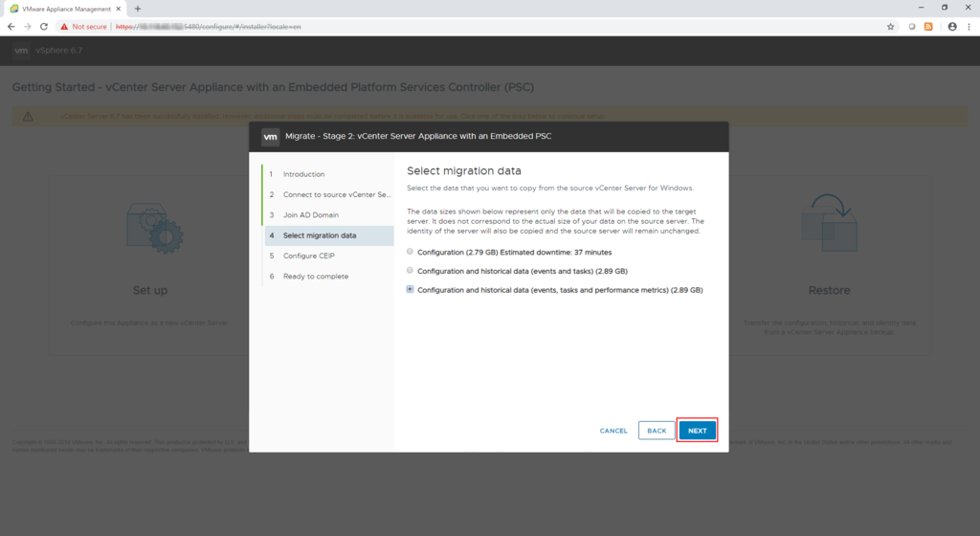This screenshot has width=980, height=536.
Task: Click the NEXT button
Action: [697, 431]
